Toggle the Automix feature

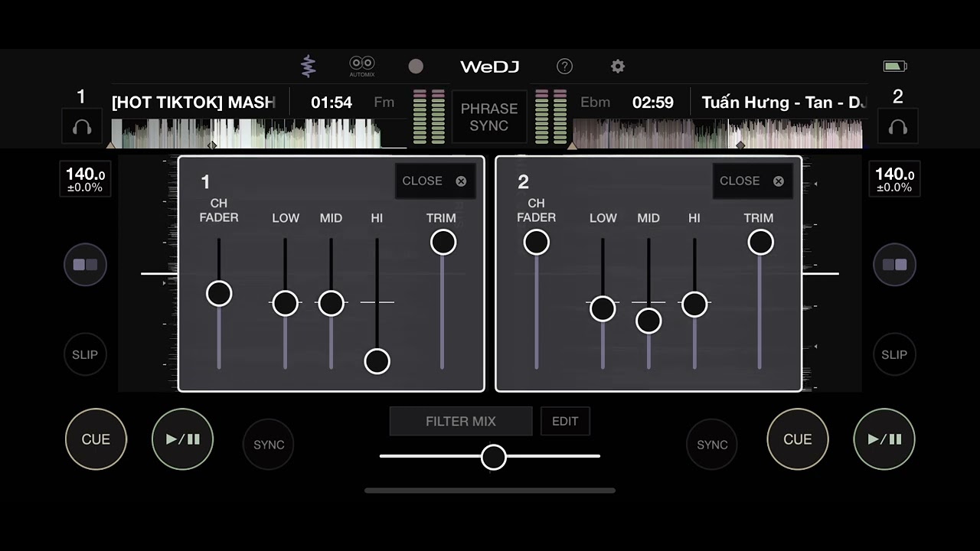[x=361, y=66]
